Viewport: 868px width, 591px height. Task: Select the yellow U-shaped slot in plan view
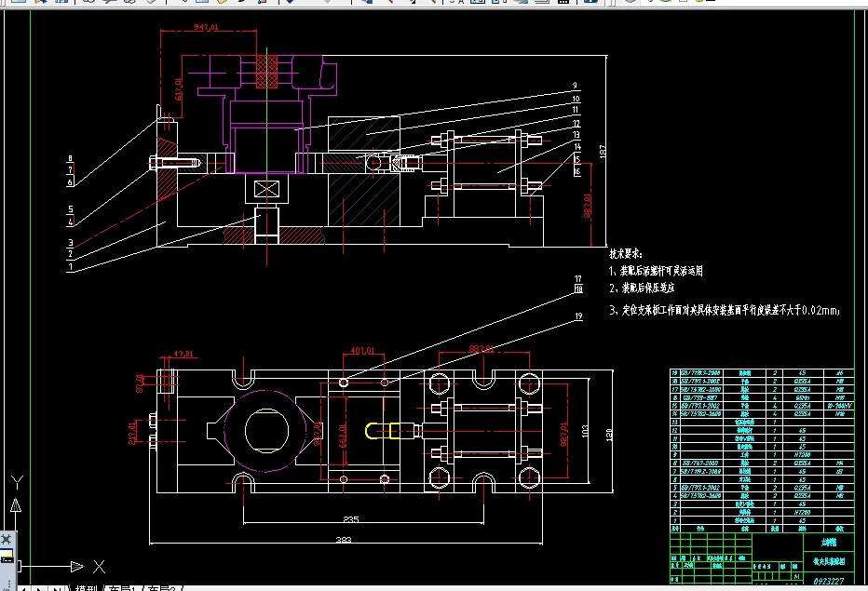[x=383, y=431]
